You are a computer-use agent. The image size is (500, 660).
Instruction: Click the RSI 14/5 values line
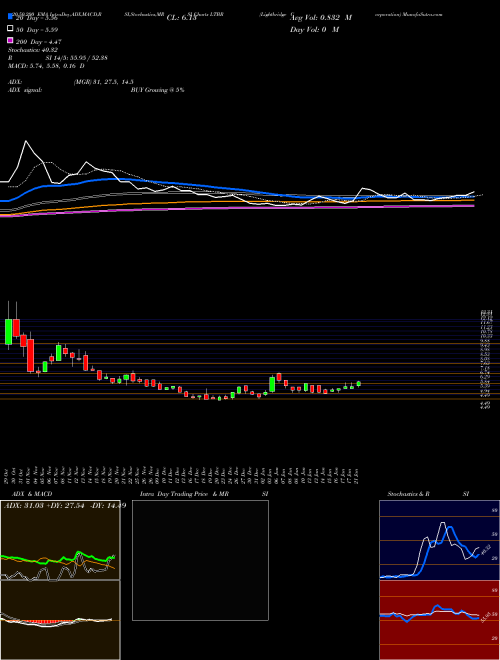(57, 58)
